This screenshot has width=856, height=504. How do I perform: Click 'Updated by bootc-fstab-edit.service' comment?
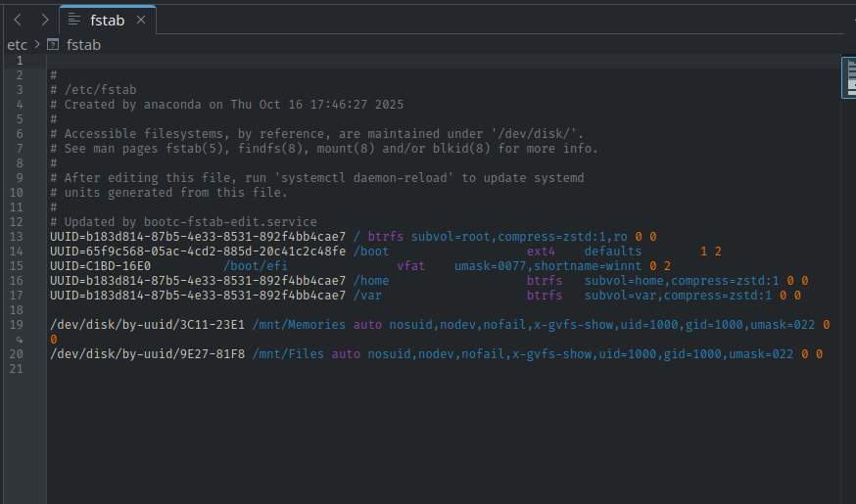(x=191, y=222)
